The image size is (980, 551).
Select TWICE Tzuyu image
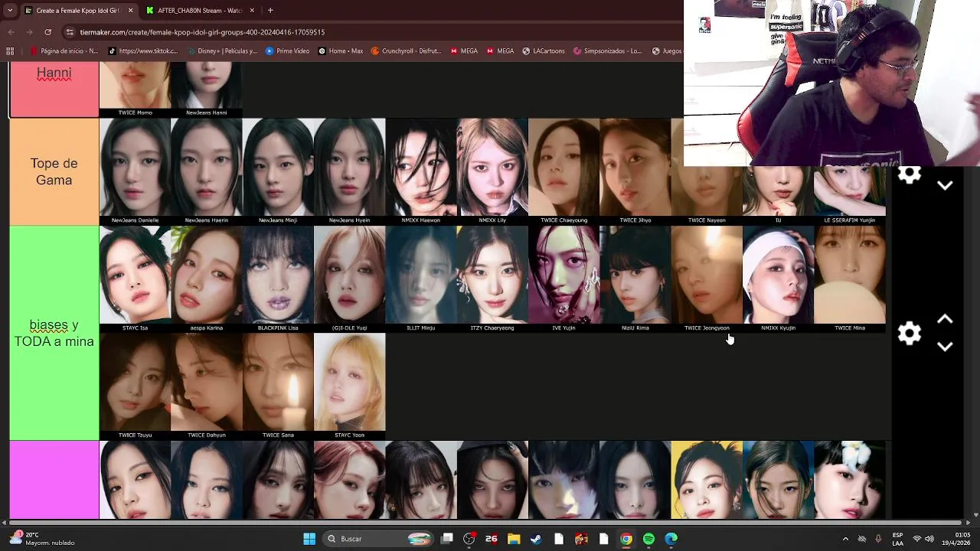pyautogui.click(x=135, y=386)
